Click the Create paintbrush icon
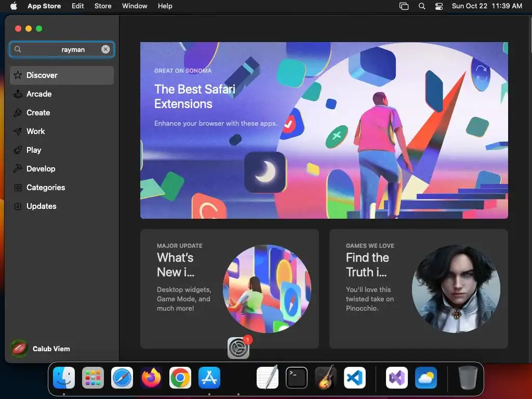532x399 pixels. (18, 113)
